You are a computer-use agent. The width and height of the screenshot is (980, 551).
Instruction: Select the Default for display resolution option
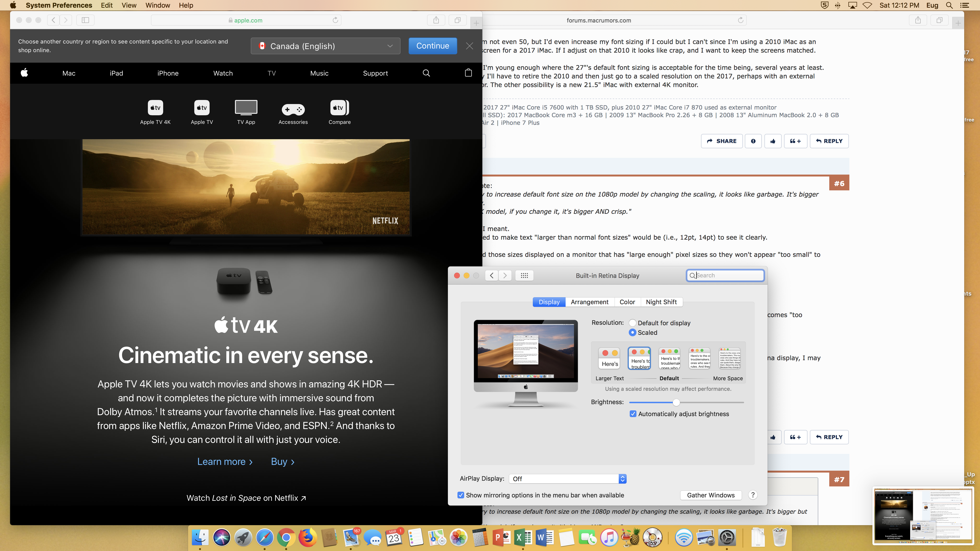[x=633, y=323]
